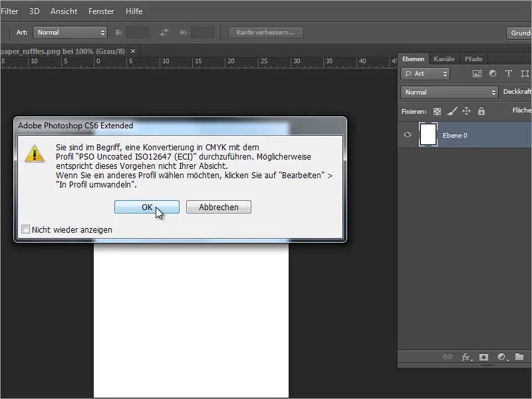The height and width of the screenshot is (399, 532).
Task: Open the layer filter Art dropdown
Action: coord(426,74)
